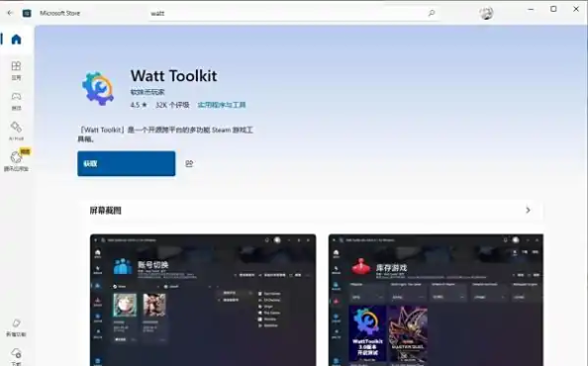
Task: Open the user profile avatar
Action: pos(486,13)
